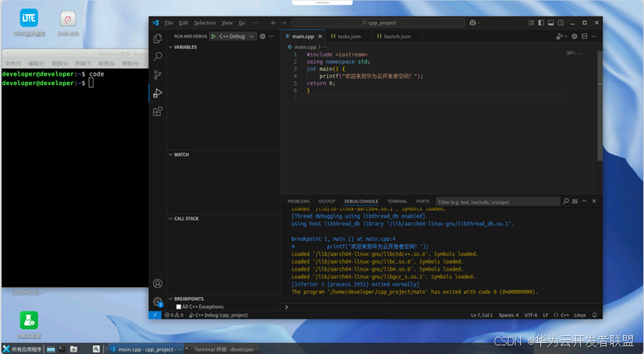Viewport: 644px width, 354px height.
Task: Clear the debug console with list icon
Action: tap(575, 201)
